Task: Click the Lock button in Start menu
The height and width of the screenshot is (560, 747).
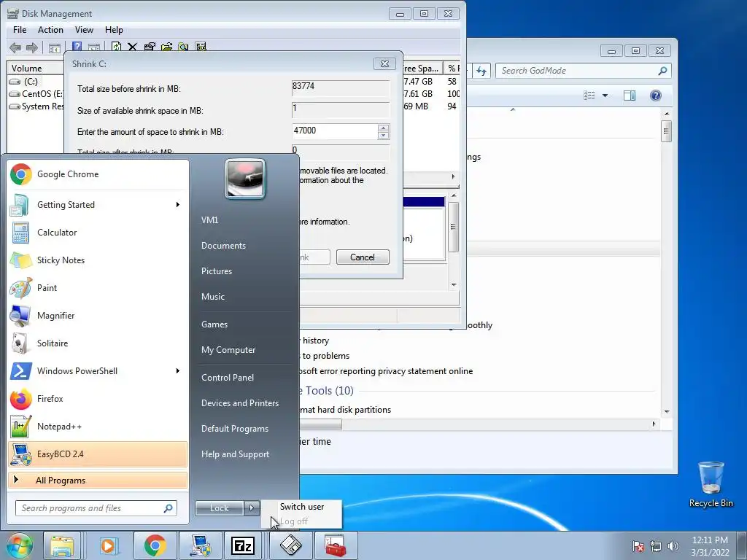Action: [220, 508]
